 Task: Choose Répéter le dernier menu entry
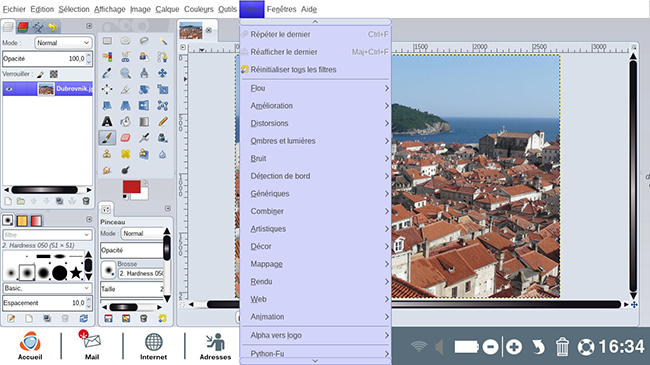pyautogui.click(x=315, y=34)
